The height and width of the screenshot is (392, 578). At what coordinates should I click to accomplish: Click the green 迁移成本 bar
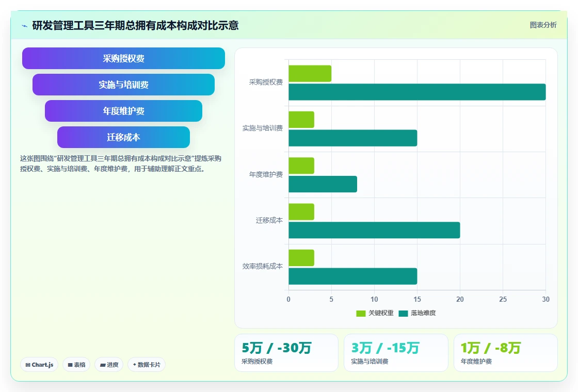coord(301,212)
